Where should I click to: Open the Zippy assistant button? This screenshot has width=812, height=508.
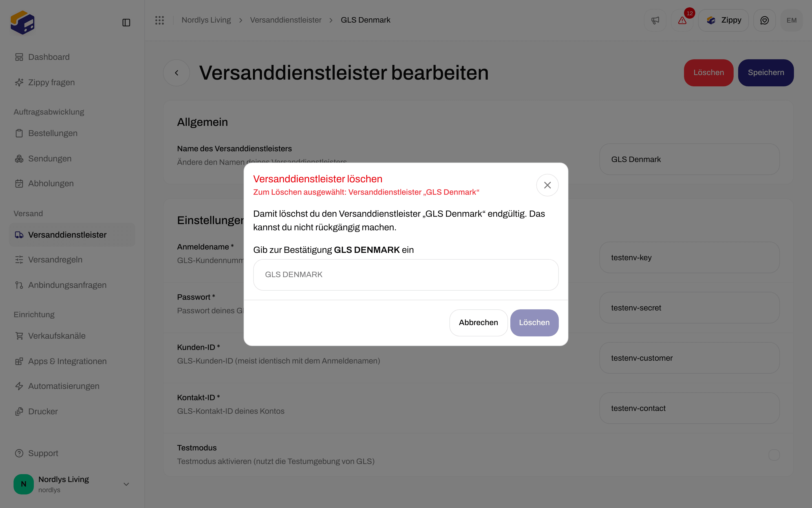click(x=723, y=20)
